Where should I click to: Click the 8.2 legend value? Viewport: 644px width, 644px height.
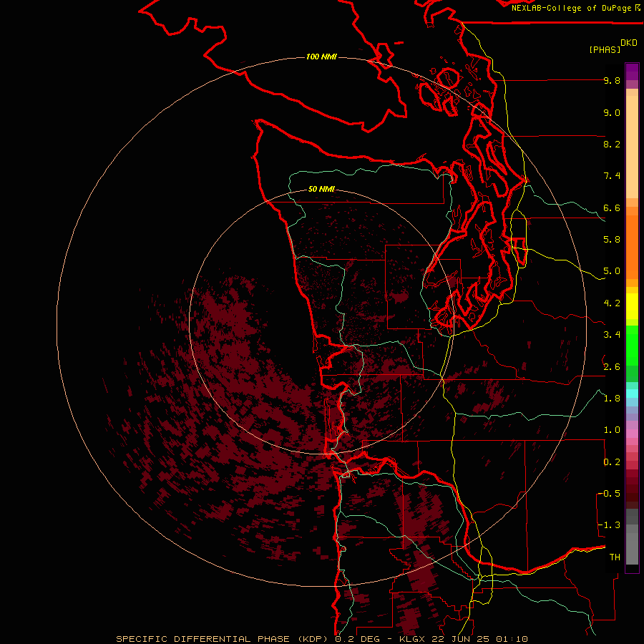click(x=612, y=144)
